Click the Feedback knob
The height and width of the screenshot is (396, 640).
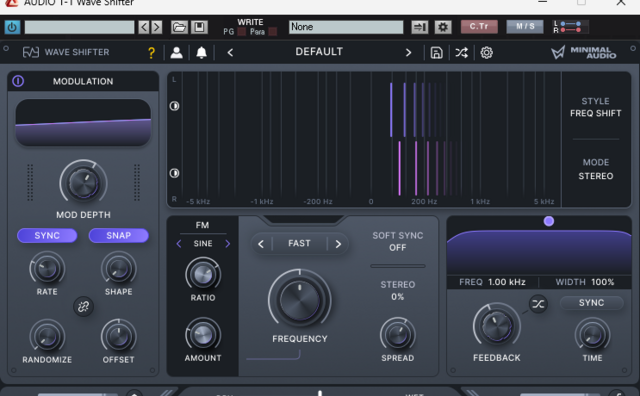(496, 326)
